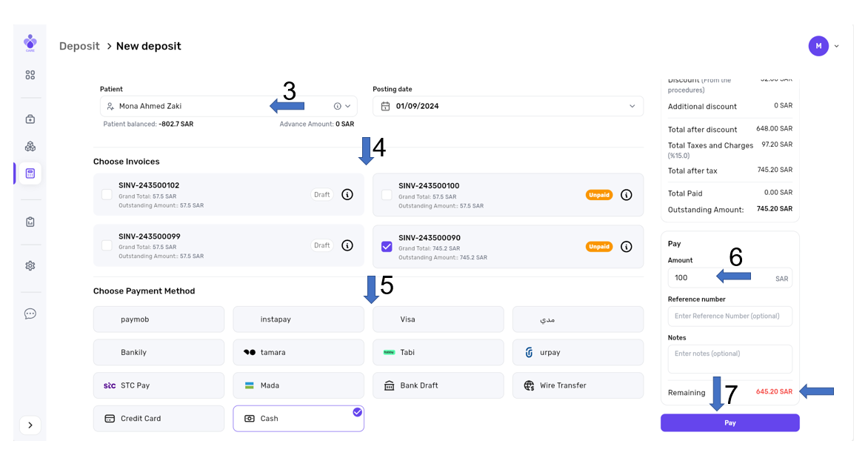This screenshot has height=461, width=868.
Task: Click the Reference number input field
Action: [730, 316]
